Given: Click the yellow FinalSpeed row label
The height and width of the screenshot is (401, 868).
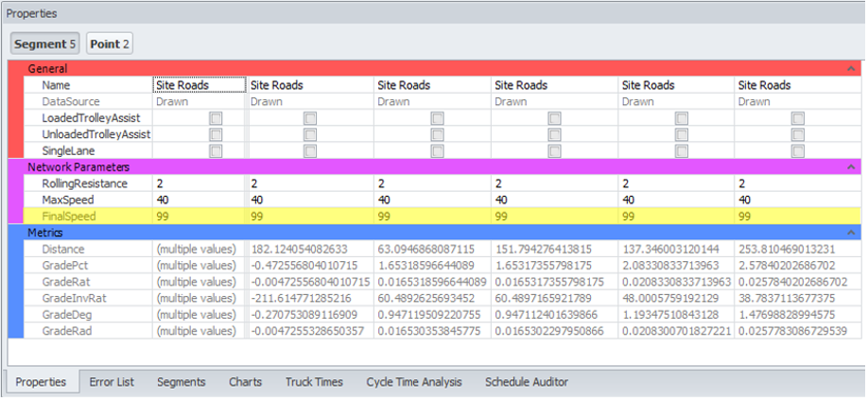Looking at the screenshot, I should [x=69, y=217].
